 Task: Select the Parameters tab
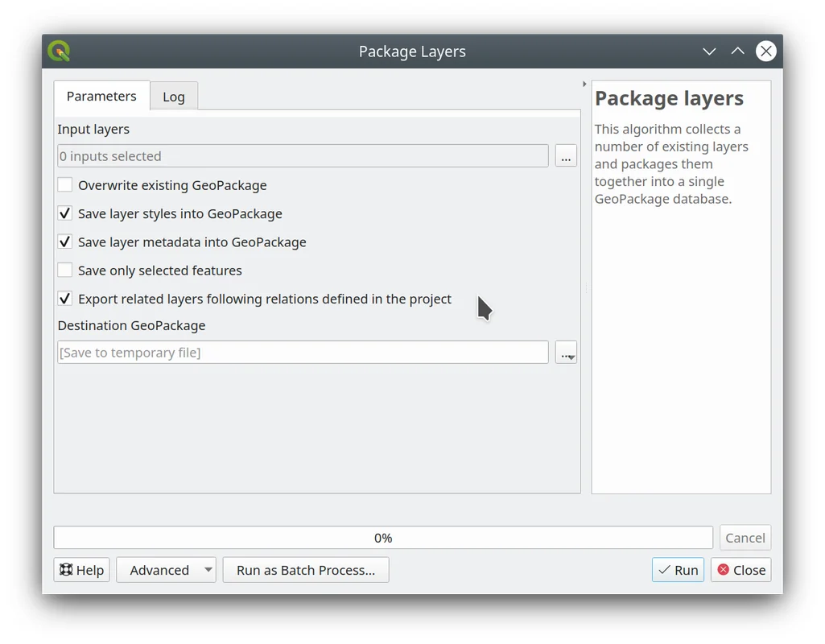[101, 96]
